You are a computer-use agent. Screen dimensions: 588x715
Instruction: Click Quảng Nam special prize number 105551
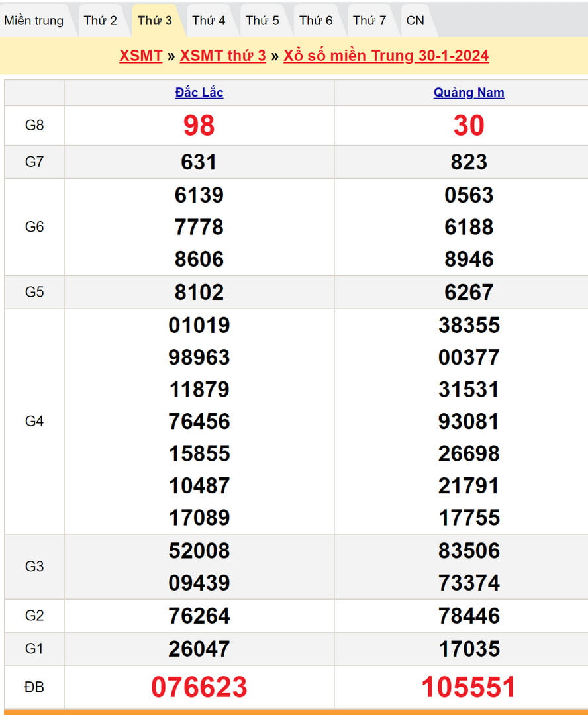(469, 687)
